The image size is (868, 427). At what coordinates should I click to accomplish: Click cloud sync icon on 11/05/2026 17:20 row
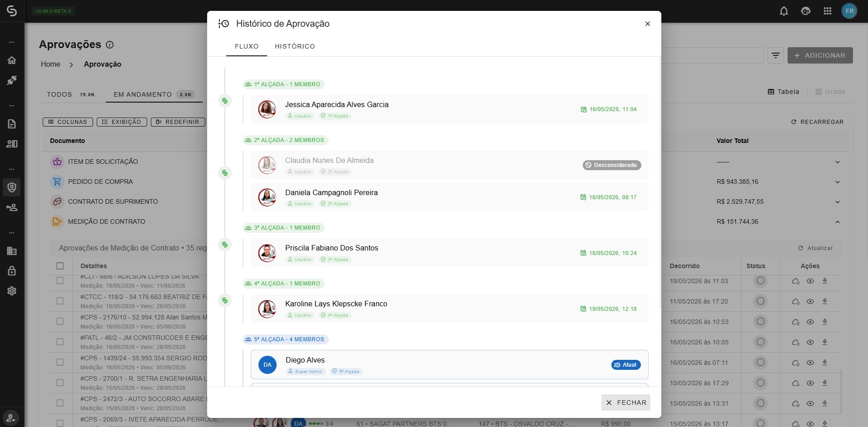(x=795, y=301)
